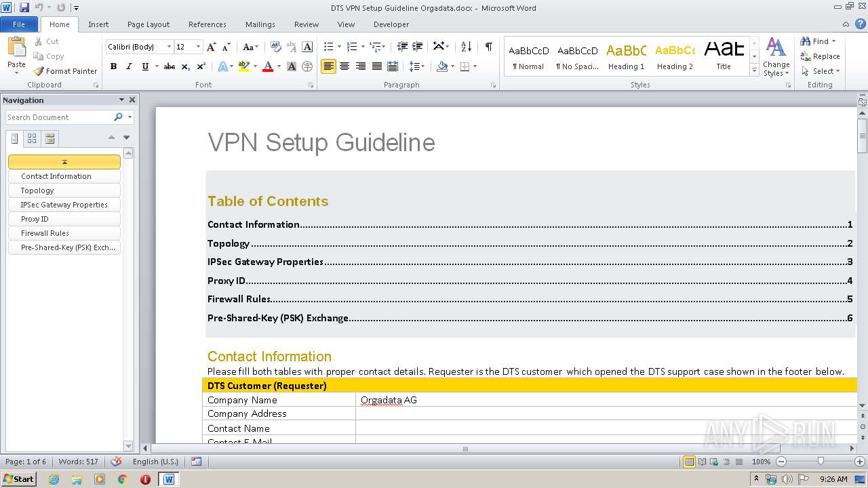Open Opera from the taskbar

coord(145,479)
